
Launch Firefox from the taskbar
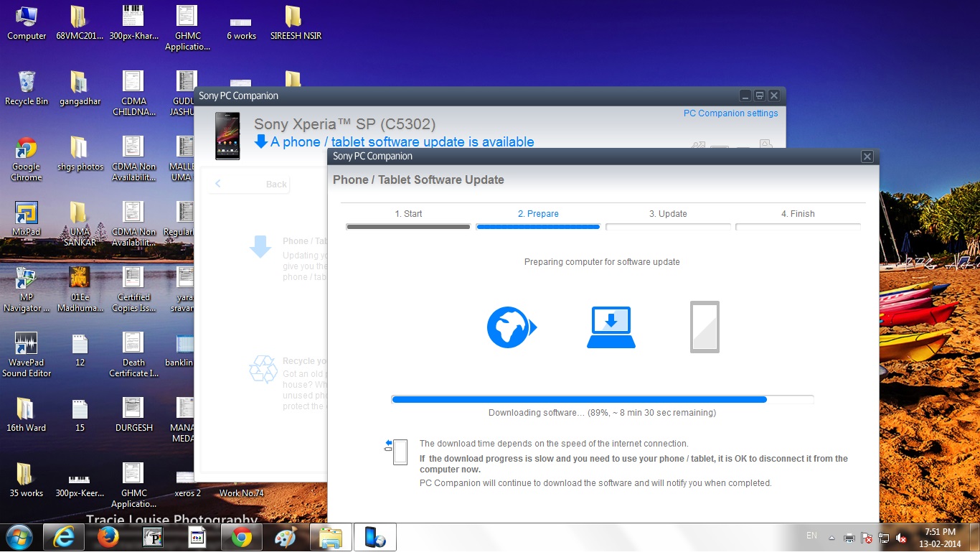(108, 537)
